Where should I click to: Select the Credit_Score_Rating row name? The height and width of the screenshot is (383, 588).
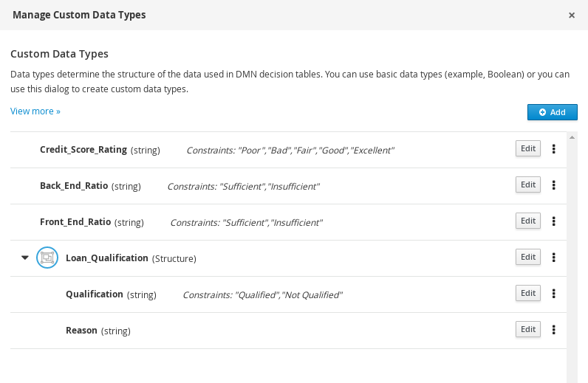tap(83, 150)
